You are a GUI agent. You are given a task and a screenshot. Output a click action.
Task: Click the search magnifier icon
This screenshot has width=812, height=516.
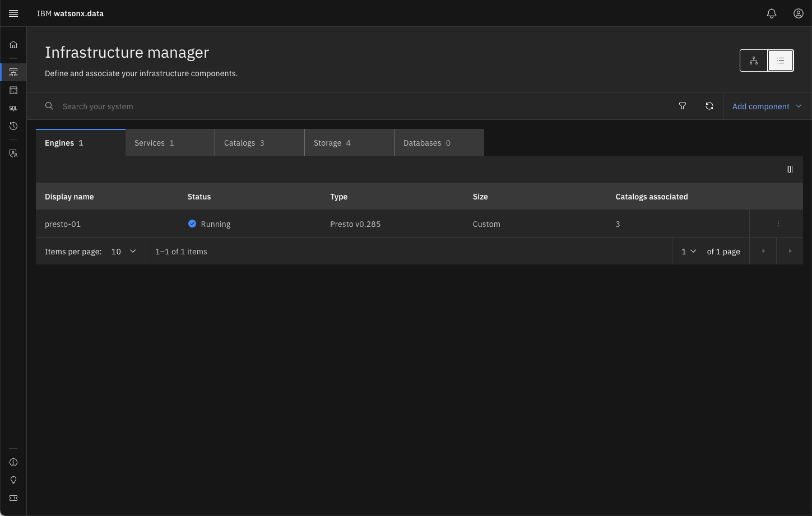click(49, 106)
